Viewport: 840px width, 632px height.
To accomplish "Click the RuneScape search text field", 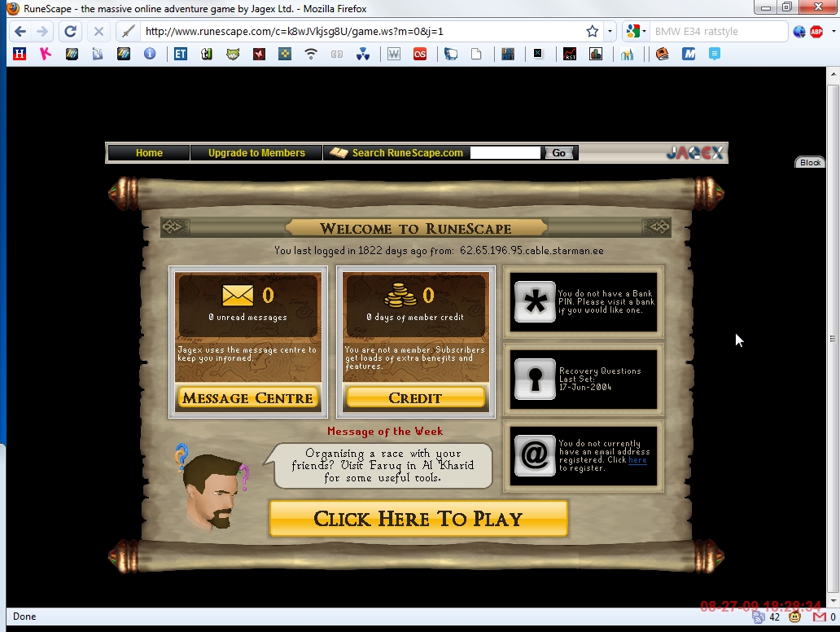I will pyautogui.click(x=505, y=153).
